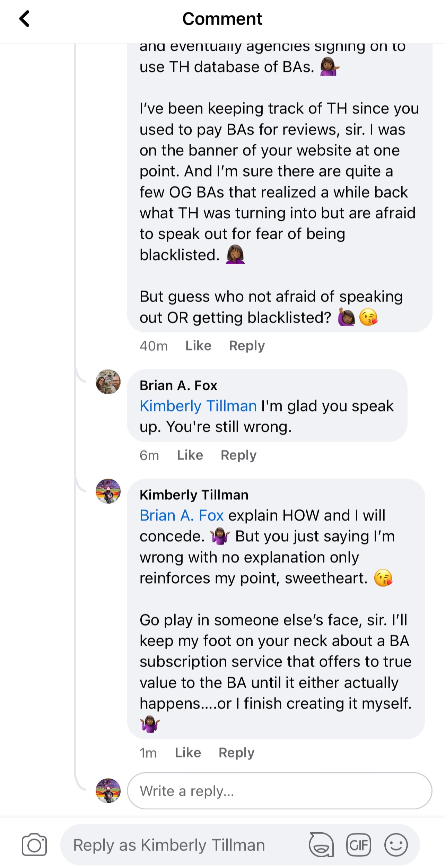
Task: Open Brian A. Fox's profile picture
Action: click(x=108, y=382)
